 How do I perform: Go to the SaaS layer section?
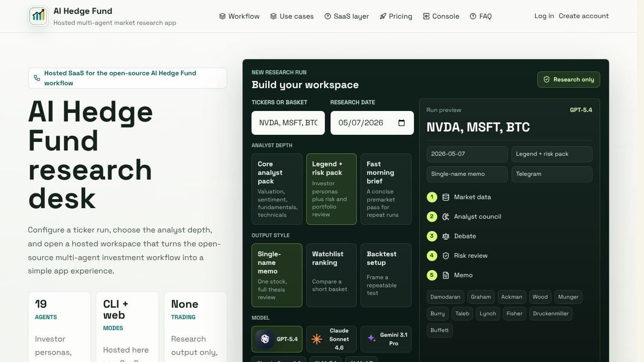[x=347, y=16]
